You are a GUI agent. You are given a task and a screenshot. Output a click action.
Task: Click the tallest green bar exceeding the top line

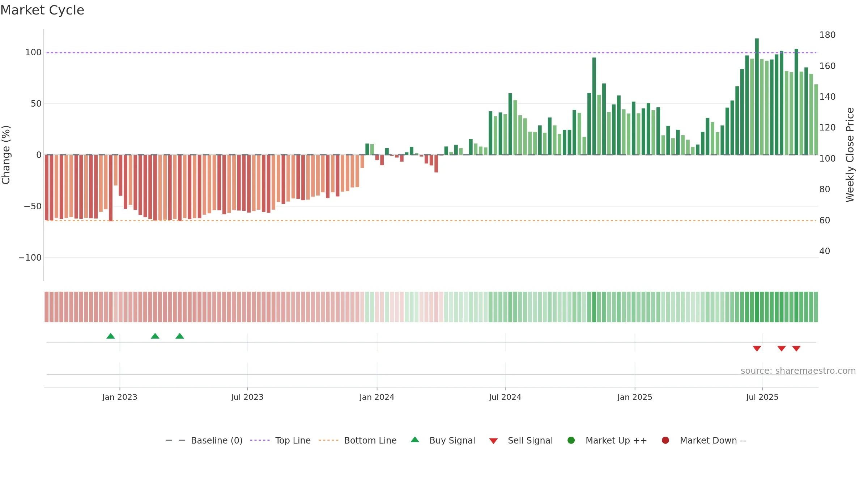(x=757, y=97)
